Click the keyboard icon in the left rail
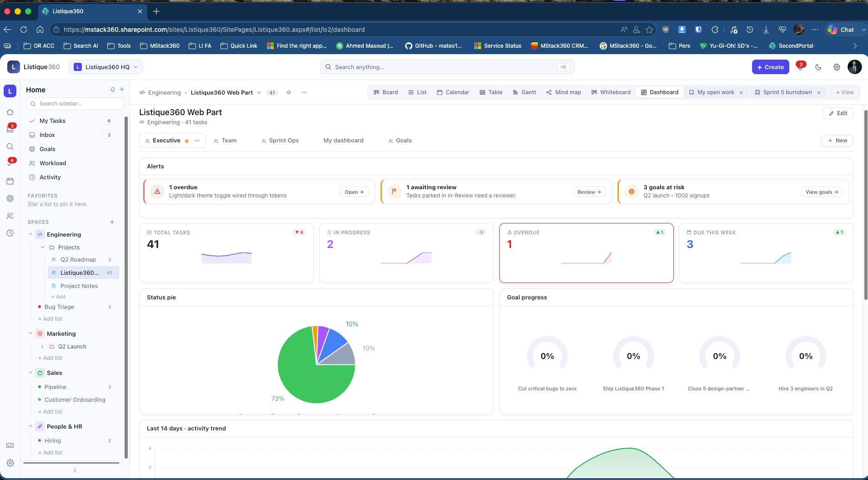868x480 pixels. (x=10, y=445)
